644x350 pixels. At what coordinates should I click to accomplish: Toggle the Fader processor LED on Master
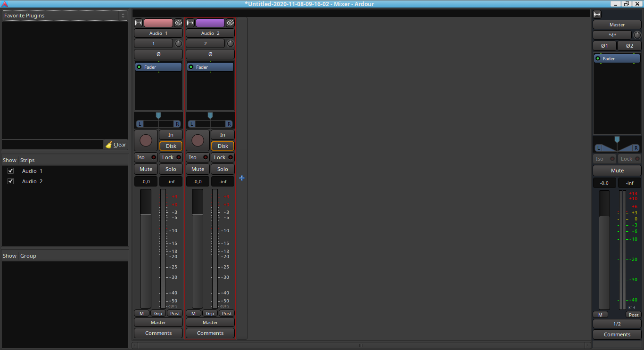(598, 59)
